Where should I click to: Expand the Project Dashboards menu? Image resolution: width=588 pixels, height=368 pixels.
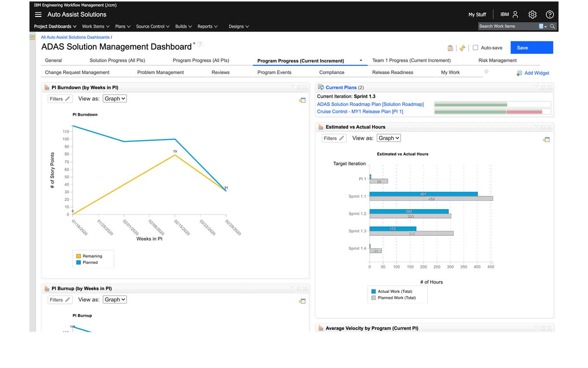[55, 26]
